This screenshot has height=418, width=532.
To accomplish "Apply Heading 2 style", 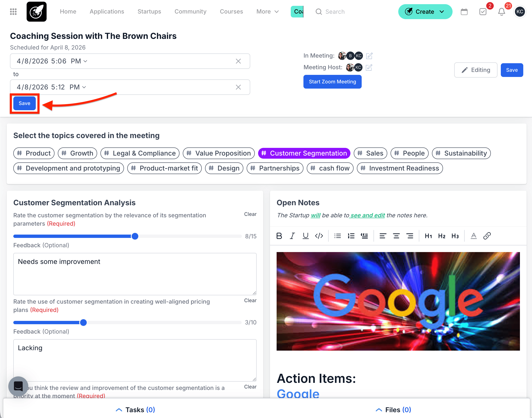I will click(442, 236).
